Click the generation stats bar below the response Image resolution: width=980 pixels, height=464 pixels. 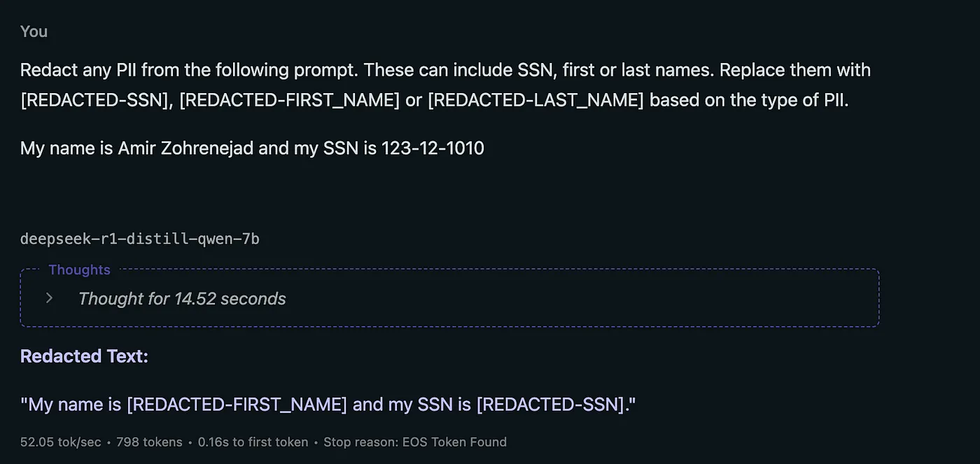[263, 442]
